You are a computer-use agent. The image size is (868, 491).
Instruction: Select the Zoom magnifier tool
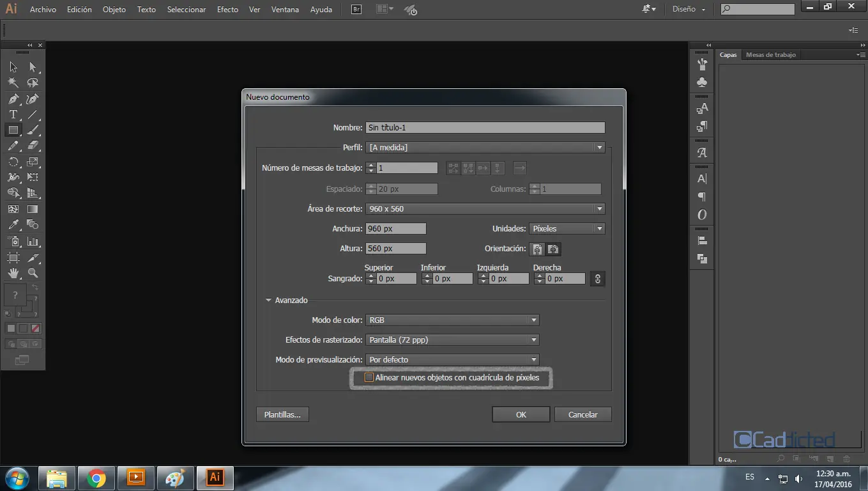[x=33, y=273]
